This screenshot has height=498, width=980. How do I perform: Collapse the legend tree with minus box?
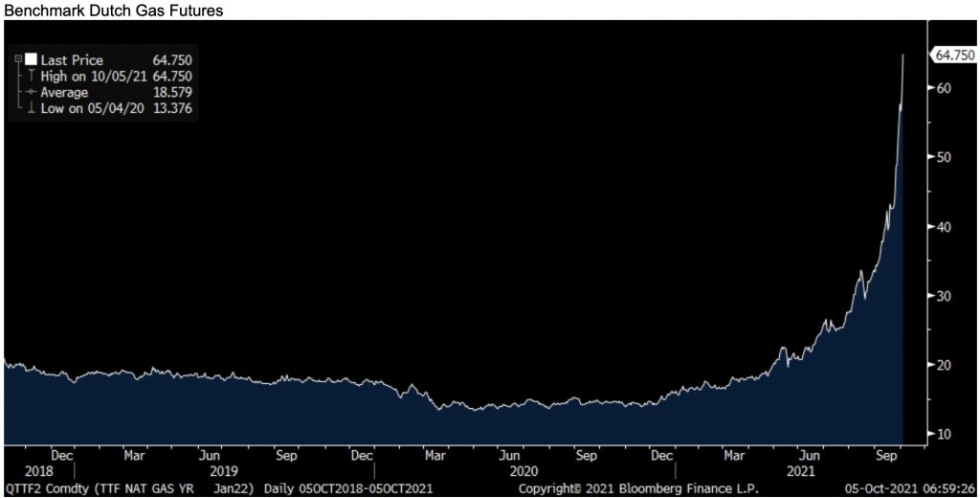(17, 58)
